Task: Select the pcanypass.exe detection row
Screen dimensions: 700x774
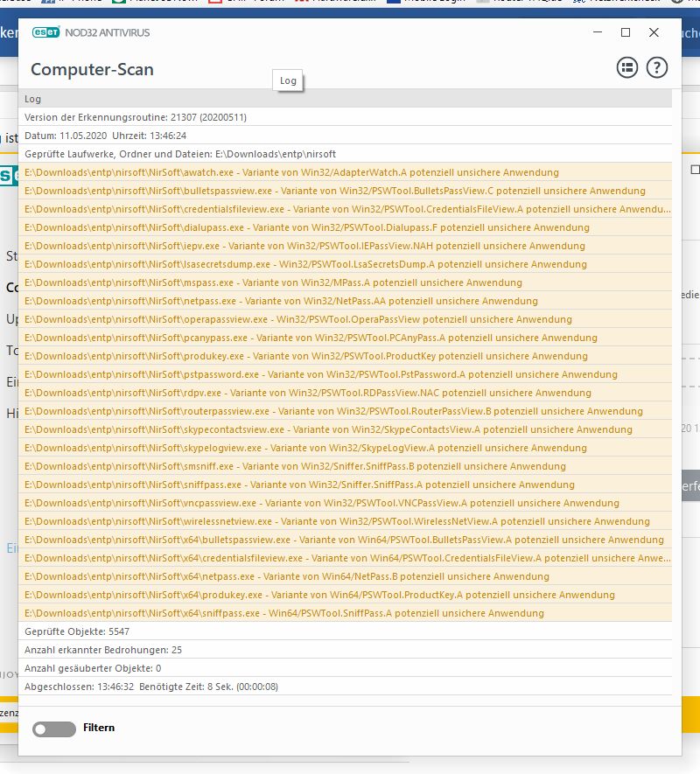Action: click(x=345, y=338)
